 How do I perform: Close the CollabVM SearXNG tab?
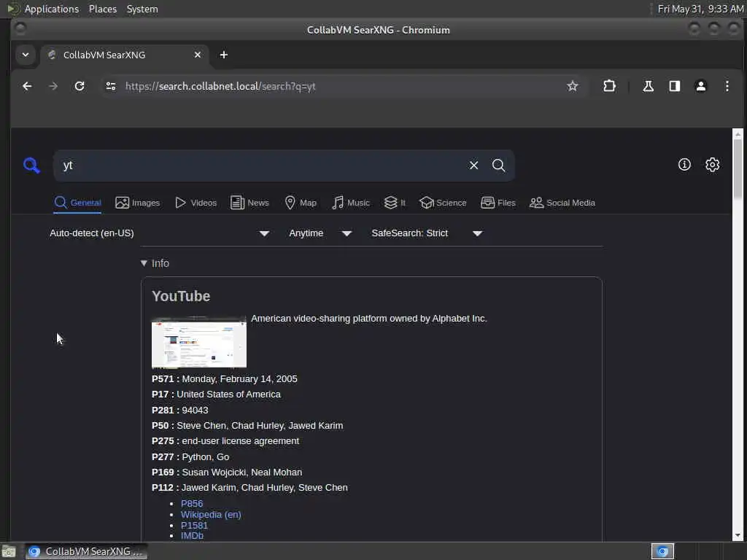[197, 55]
